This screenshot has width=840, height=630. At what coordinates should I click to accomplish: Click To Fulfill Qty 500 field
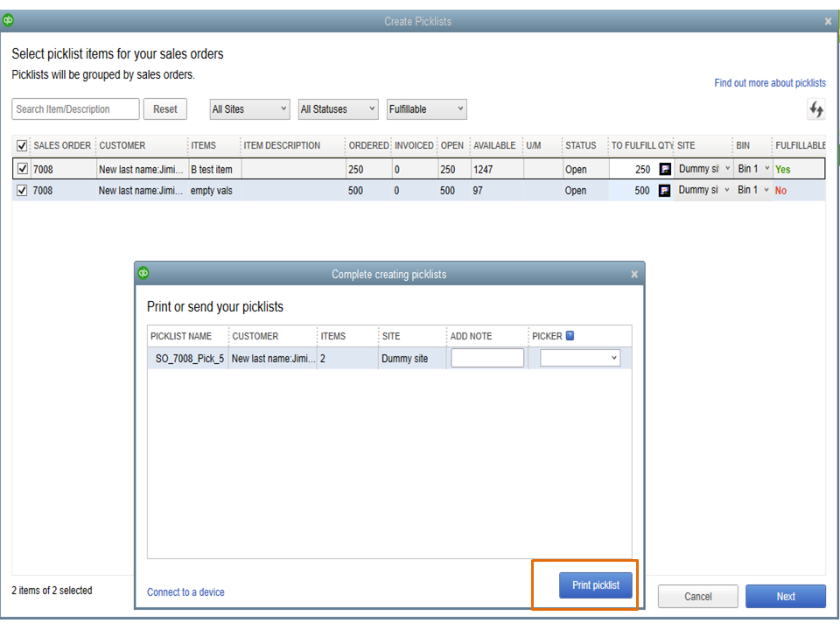[633, 190]
